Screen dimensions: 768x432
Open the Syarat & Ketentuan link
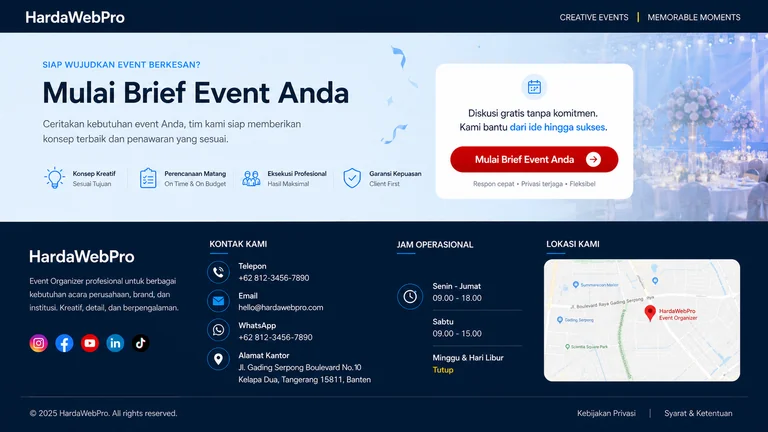coord(698,413)
